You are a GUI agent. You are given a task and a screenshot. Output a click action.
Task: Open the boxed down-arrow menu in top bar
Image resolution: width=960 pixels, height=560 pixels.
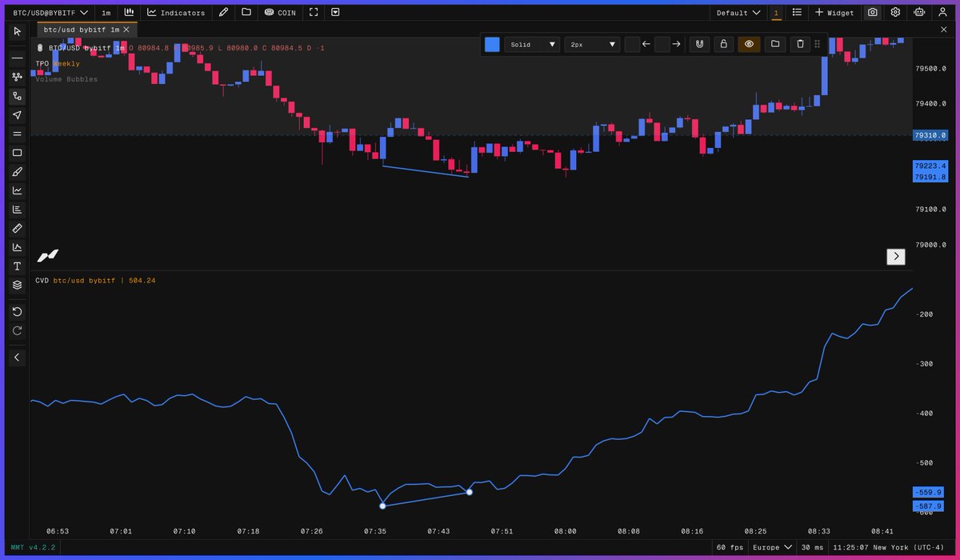pyautogui.click(x=335, y=12)
